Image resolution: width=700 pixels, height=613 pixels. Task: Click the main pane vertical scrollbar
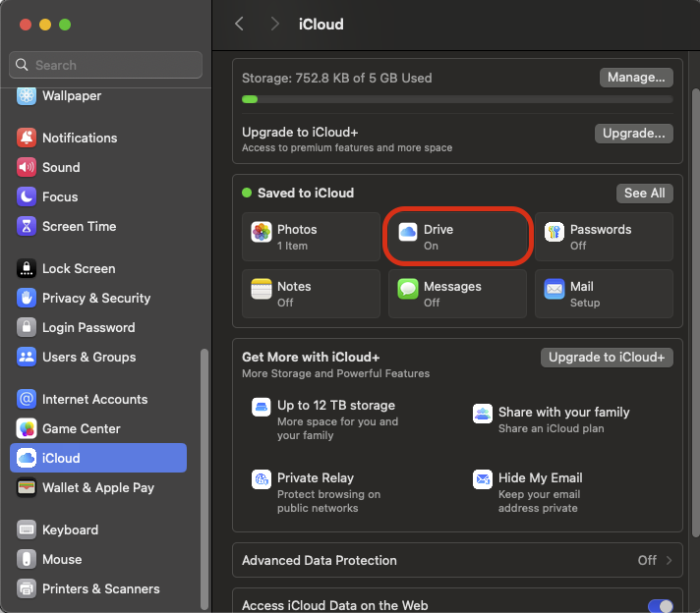695,312
